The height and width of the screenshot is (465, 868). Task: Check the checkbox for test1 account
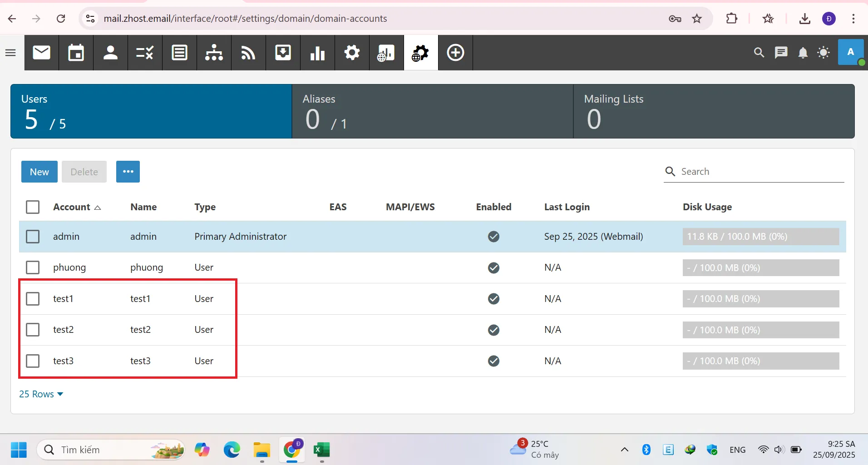tap(33, 299)
